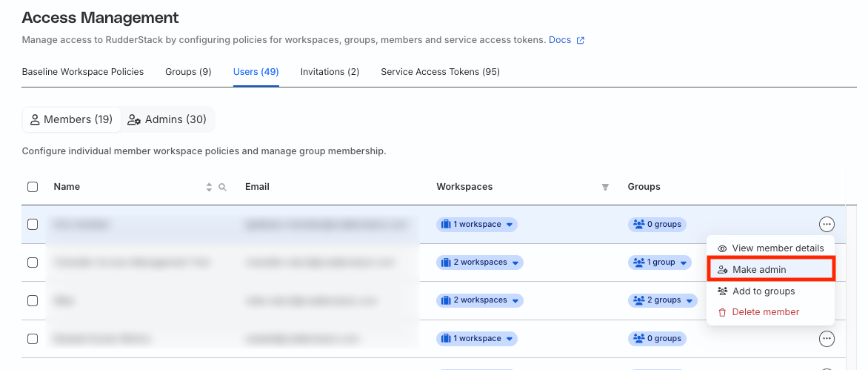Open the Workspaces column filter icon
Image resolution: width=868 pixels, height=370 pixels.
pyautogui.click(x=605, y=188)
